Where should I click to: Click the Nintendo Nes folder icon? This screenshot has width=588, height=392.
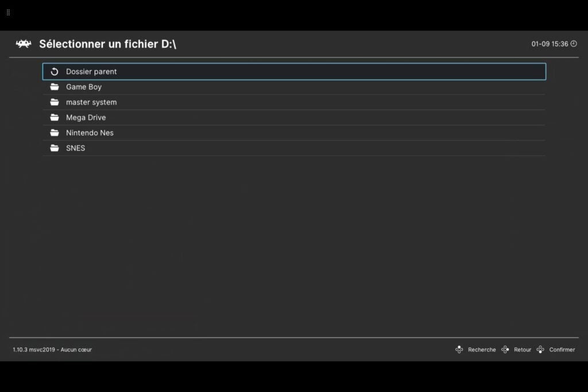tap(55, 133)
